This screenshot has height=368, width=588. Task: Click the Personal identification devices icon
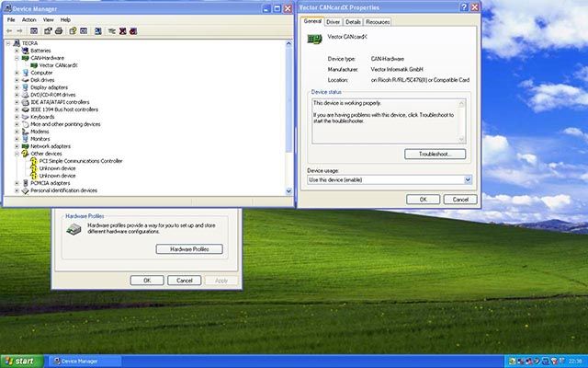25,190
